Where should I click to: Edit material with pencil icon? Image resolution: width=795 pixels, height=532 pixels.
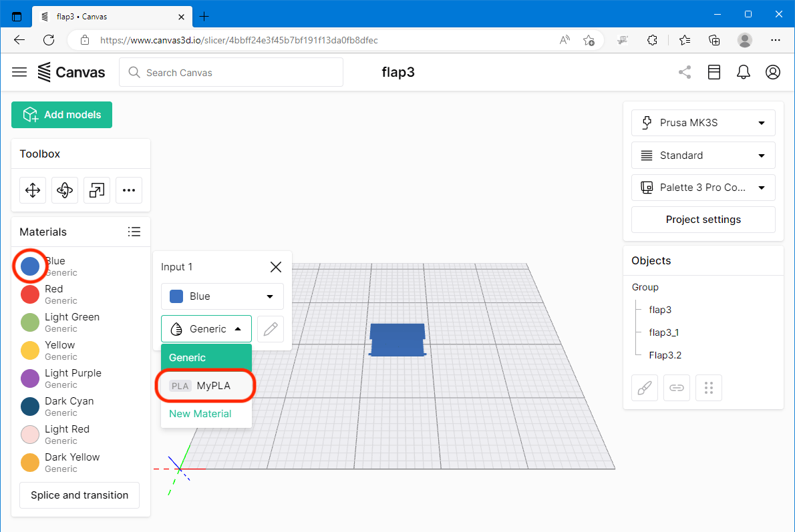click(x=271, y=329)
